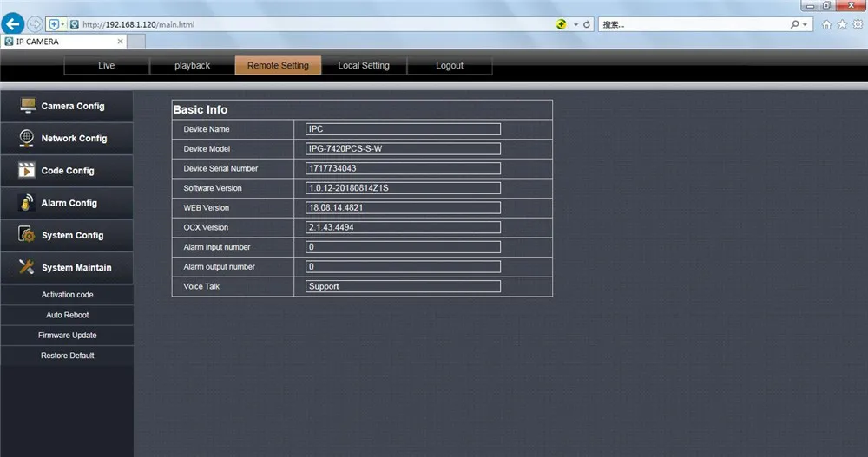This screenshot has width=868, height=457.
Task: Click the compatibility view icon in address bar
Action: pyautogui.click(x=562, y=24)
